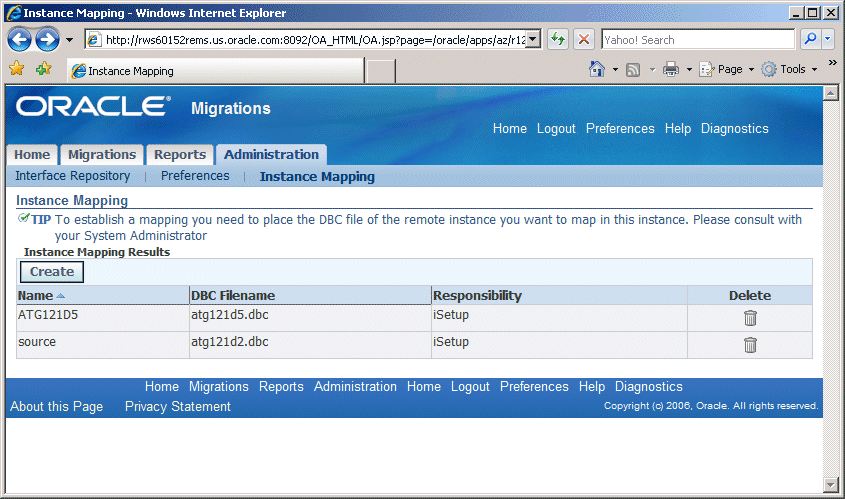Image resolution: width=845 pixels, height=499 pixels.
Task: Click the Help link in top header
Action: (x=677, y=128)
